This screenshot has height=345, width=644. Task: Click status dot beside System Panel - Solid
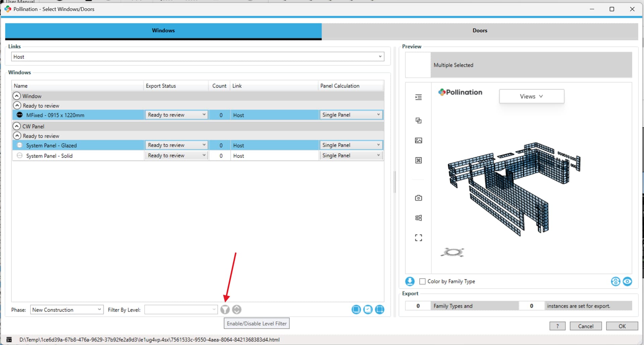[19, 155]
